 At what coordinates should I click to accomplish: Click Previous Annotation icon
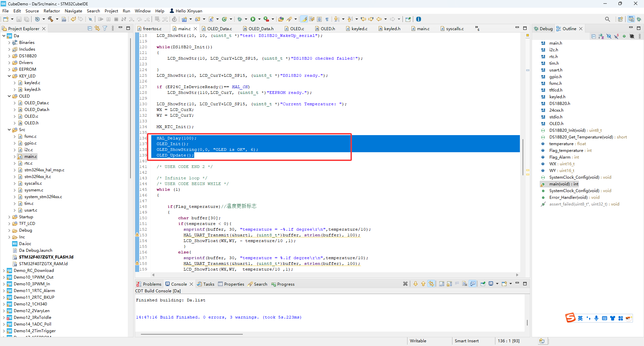coord(350,19)
